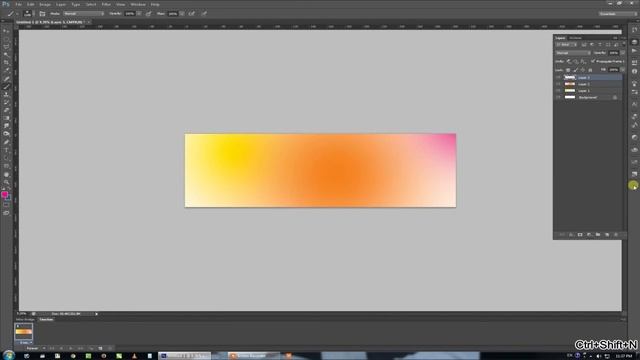The image size is (640, 360).
Task: Open the brush Opacity slider arrow
Action: pos(139,13)
